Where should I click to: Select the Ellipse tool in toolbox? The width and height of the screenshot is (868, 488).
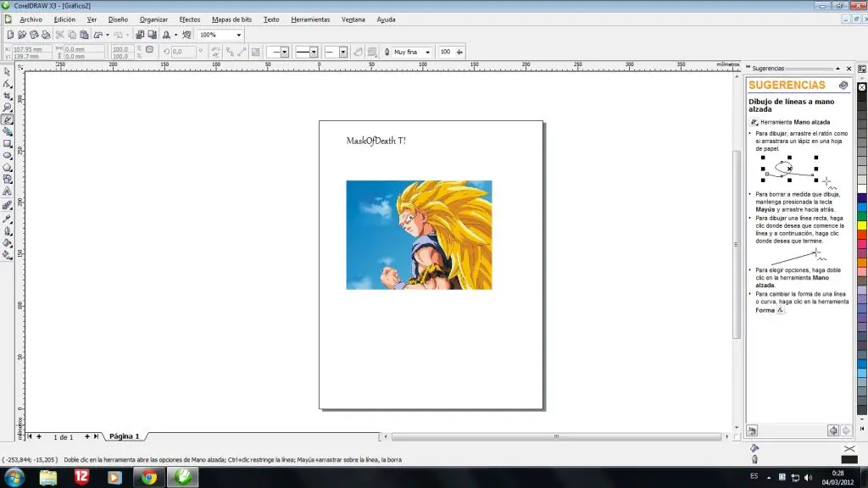(x=8, y=155)
